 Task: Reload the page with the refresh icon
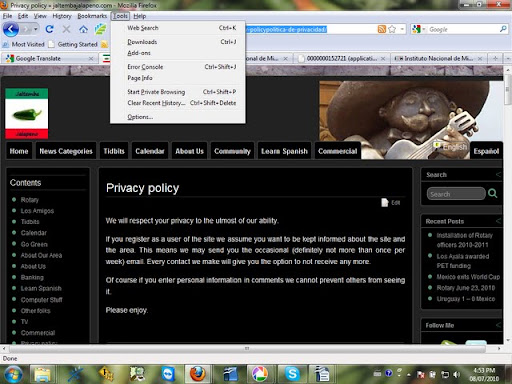click(49, 29)
